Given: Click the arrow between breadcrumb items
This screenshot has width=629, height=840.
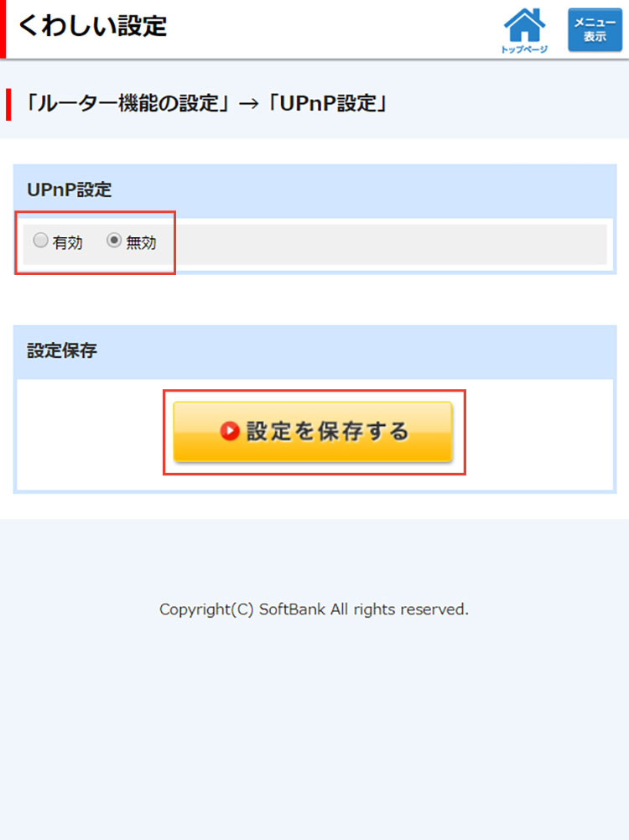Looking at the screenshot, I should click(248, 104).
